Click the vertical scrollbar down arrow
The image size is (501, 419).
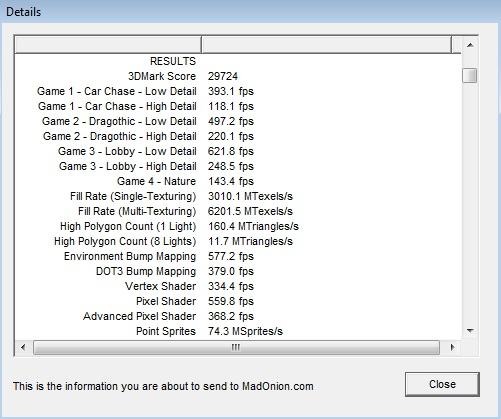pos(470,331)
